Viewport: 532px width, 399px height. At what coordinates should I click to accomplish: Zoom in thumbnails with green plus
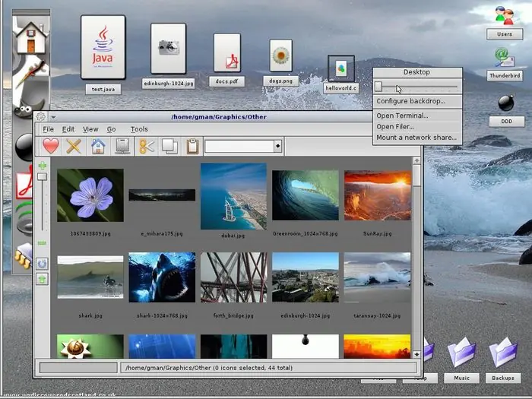coord(43,165)
